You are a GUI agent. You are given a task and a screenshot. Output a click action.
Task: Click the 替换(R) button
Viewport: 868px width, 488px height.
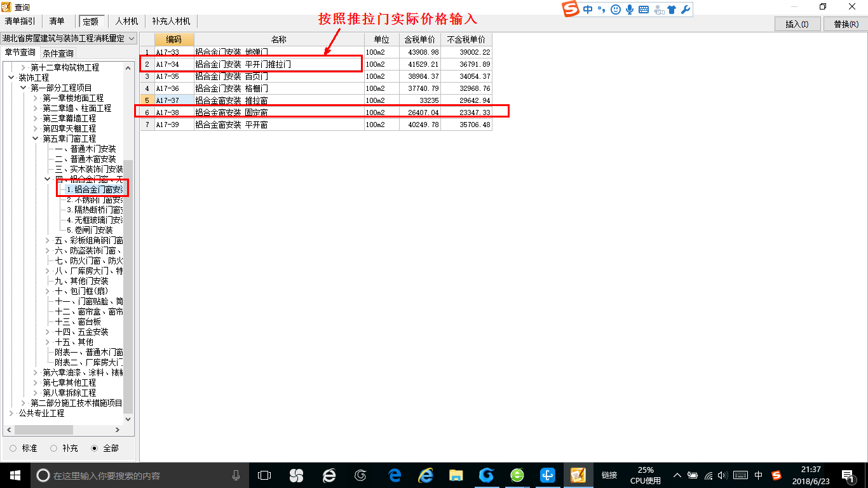click(846, 24)
